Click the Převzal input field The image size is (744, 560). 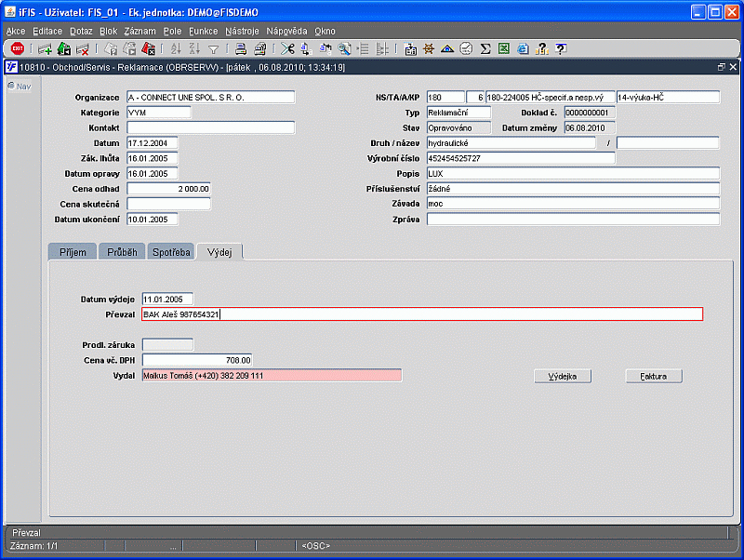(x=421, y=314)
